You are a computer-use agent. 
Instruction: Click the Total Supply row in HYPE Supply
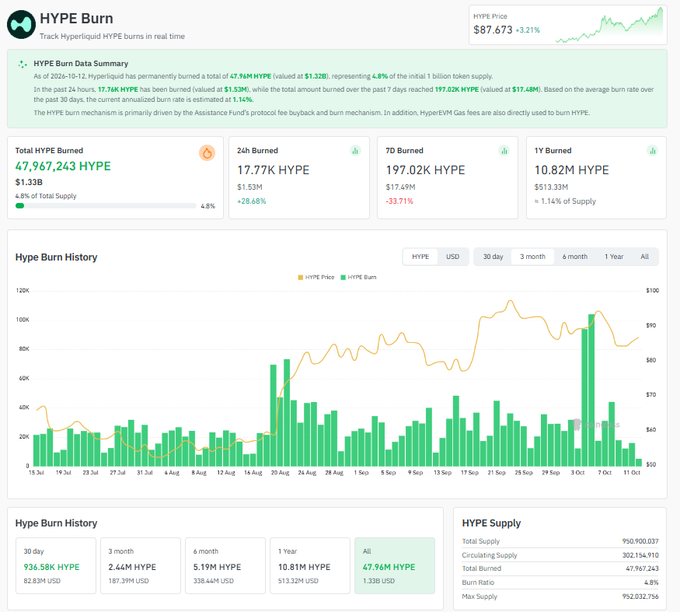[560, 541]
